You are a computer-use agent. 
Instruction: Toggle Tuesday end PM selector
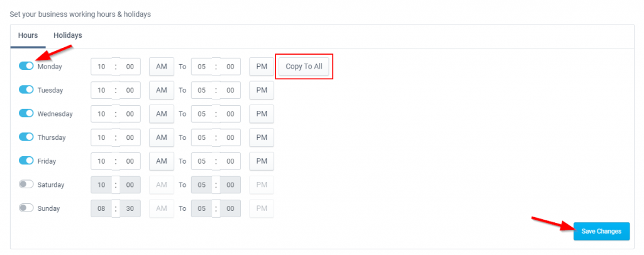pyautogui.click(x=262, y=90)
